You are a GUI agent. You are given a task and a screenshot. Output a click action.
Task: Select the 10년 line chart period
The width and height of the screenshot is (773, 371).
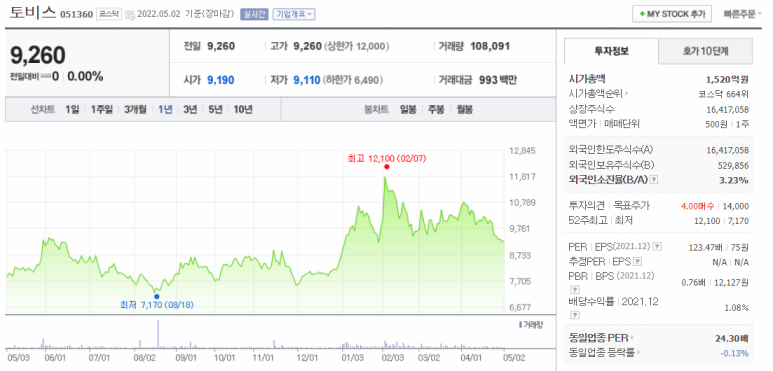coord(243,109)
